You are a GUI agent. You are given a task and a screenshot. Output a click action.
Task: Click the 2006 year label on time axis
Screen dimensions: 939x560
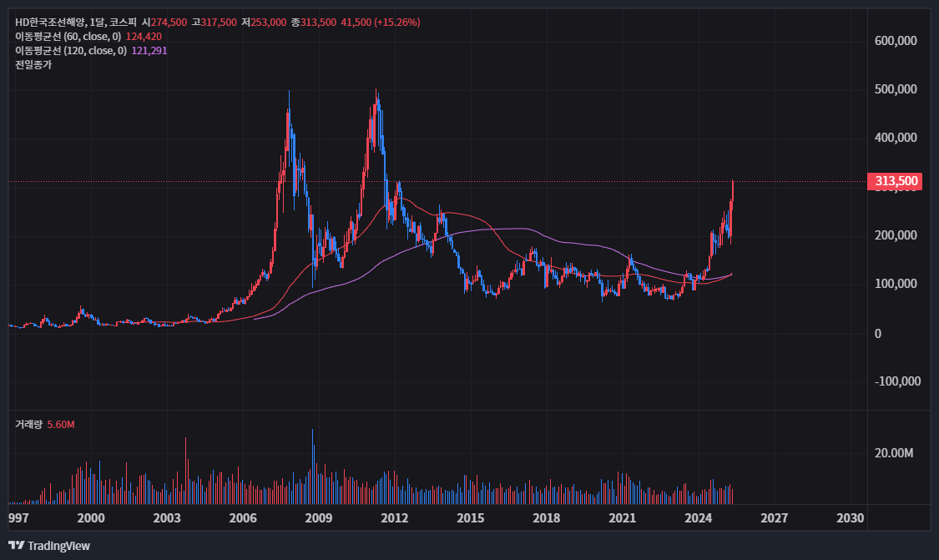pos(243,518)
